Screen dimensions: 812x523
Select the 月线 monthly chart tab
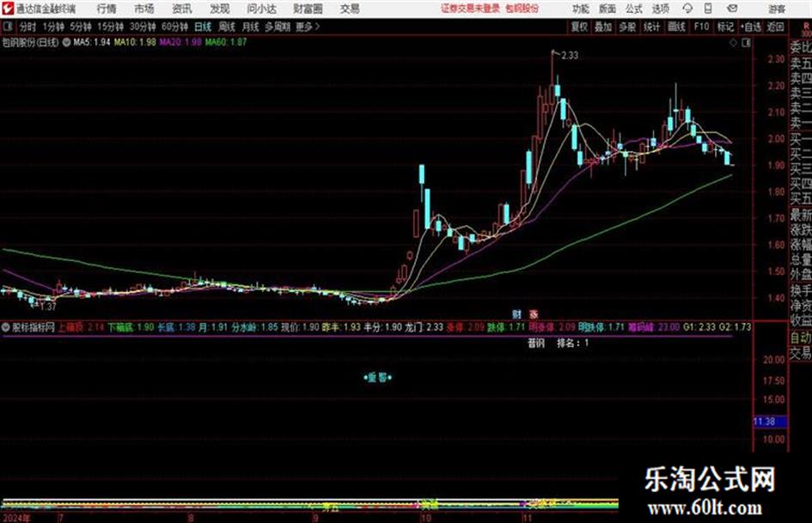coord(251,27)
